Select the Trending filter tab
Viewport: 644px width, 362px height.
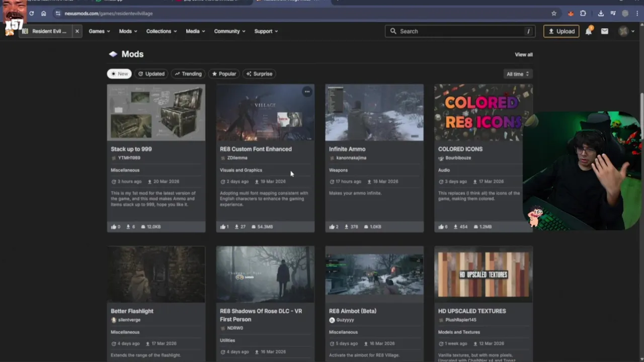click(x=188, y=74)
